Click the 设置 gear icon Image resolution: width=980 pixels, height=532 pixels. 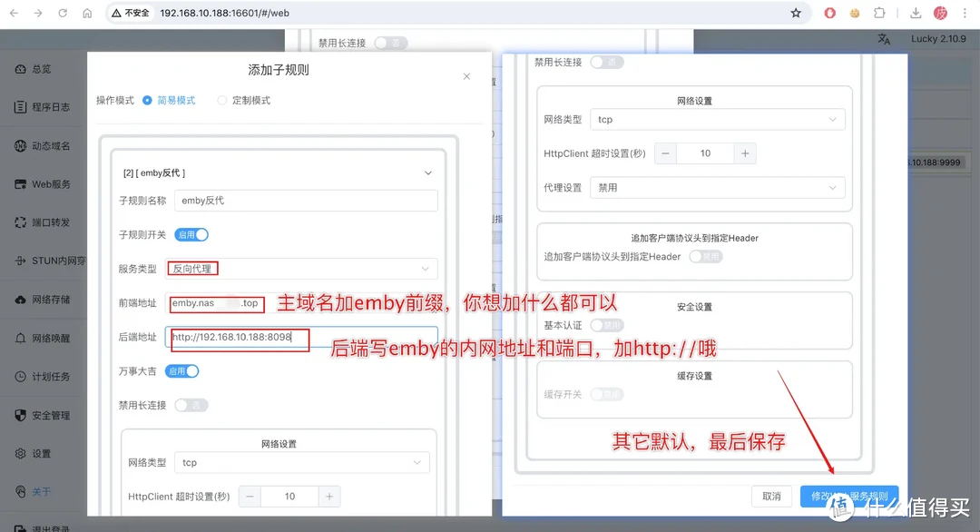click(20, 453)
